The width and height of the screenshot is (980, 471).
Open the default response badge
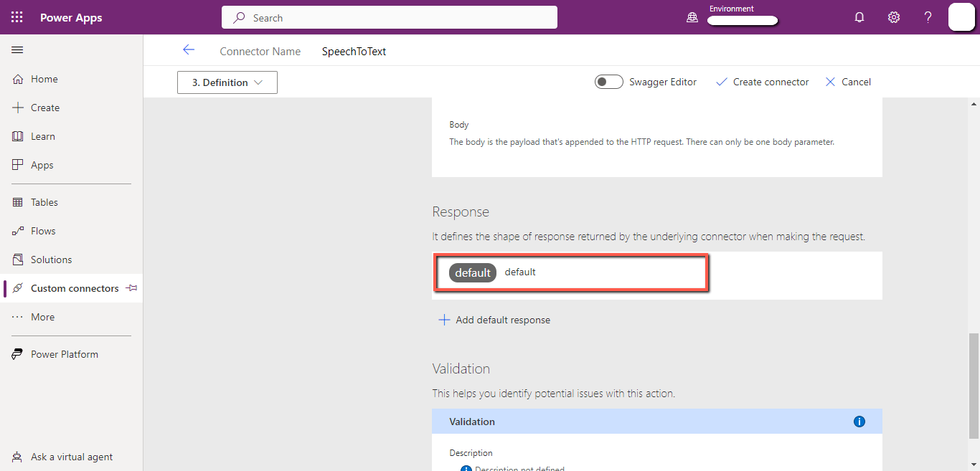point(473,272)
